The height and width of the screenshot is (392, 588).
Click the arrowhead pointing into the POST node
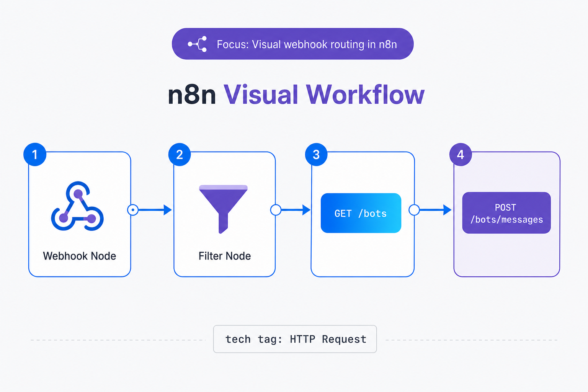(448, 210)
